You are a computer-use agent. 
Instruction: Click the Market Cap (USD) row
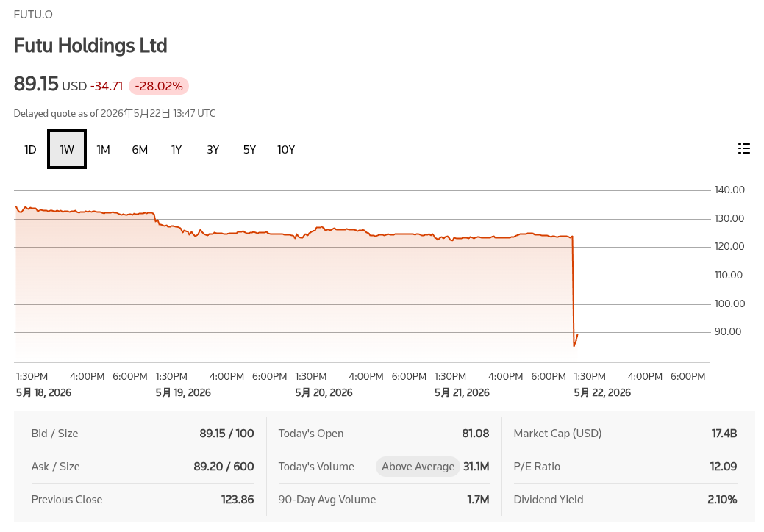(625, 434)
